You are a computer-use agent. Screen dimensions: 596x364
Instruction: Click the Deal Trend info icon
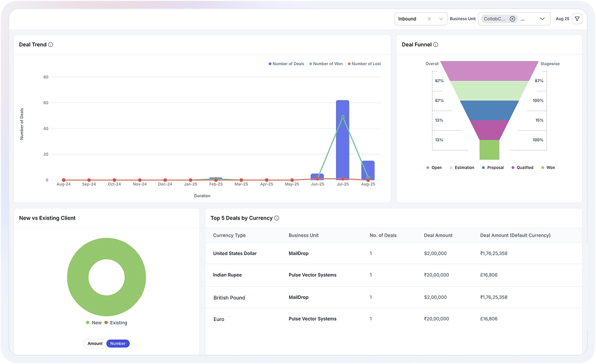tap(51, 44)
